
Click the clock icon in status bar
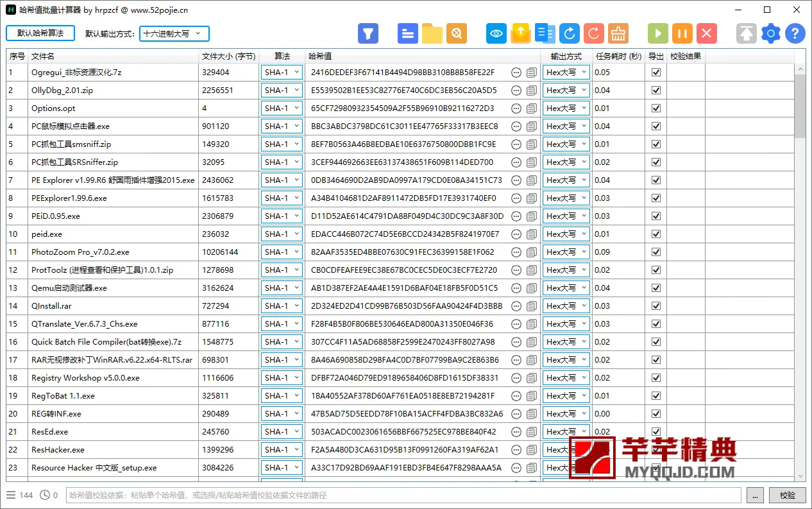pos(45,495)
